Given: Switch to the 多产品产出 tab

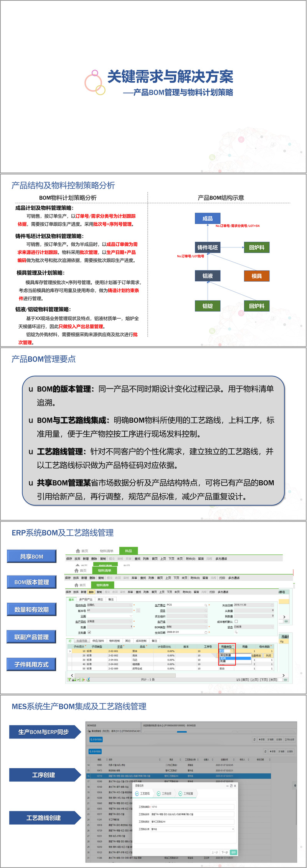Looking at the screenshot, I should point(86,599).
